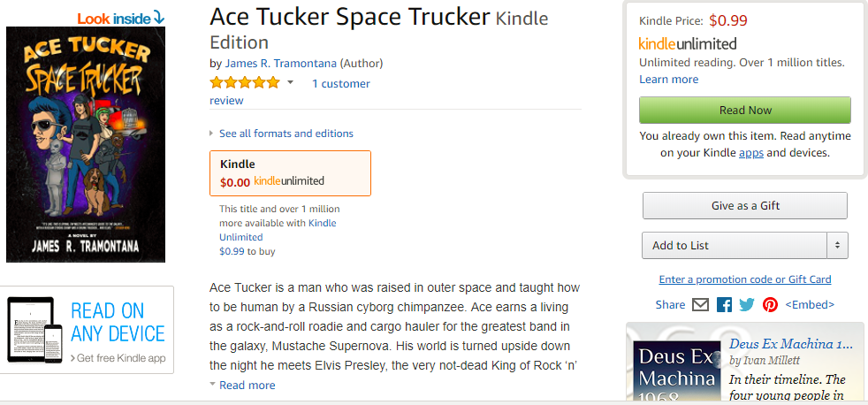Image resolution: width=868 pixels, height=405 pixels.
Task: Open the Add to List dropdown arrow
Action: pyautogui.click(x=838, y=246)
